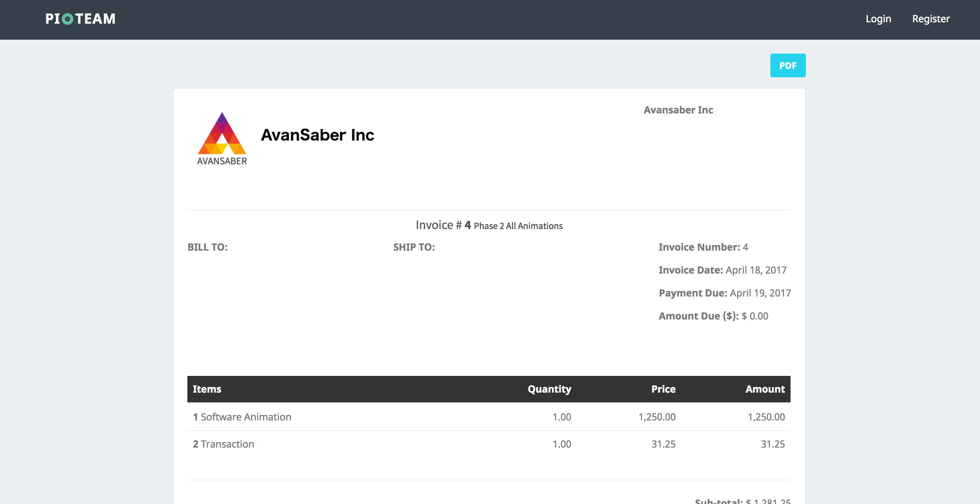Click the 'Price' column header
Viewport: 980px width, 504px height.
click(x=663, y=389)
